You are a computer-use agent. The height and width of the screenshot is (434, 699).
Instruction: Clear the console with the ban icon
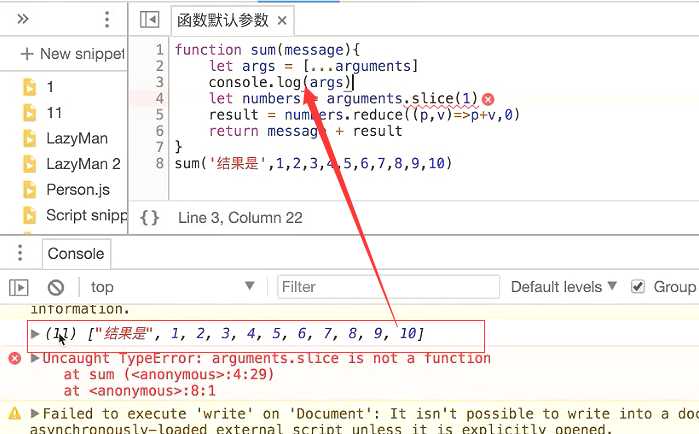[56, 287]
